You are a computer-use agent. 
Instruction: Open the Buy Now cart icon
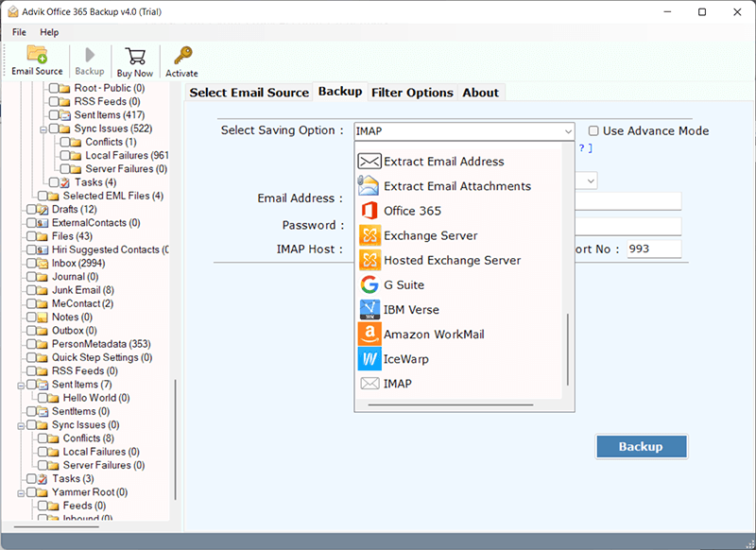click(x=135, y=56)
